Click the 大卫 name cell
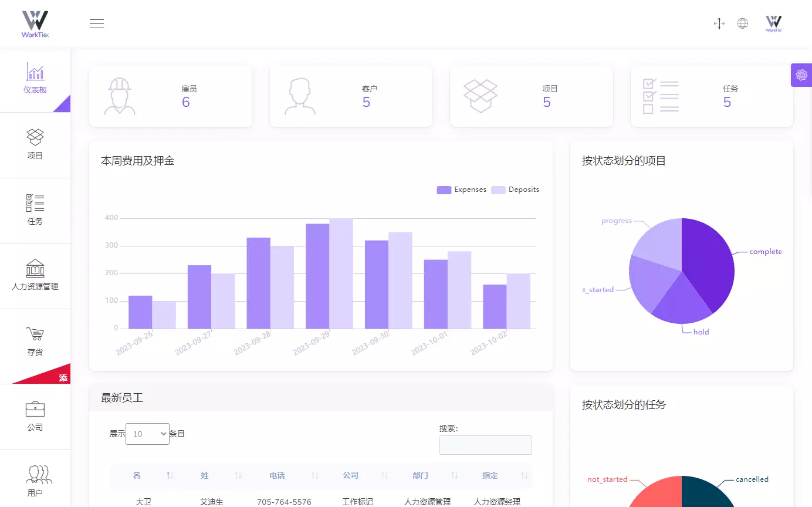The width and height of the screenshot is (812, 507). tap(144, 502)
